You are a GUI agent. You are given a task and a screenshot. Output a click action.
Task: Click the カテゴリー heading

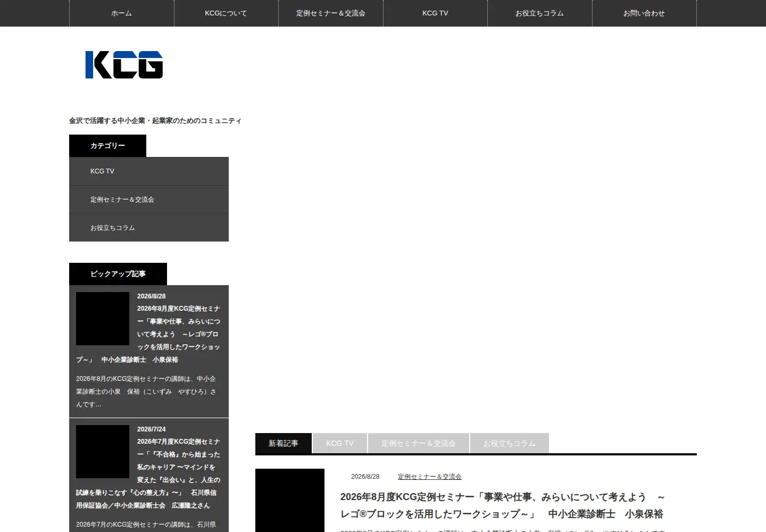pos(107,146)
